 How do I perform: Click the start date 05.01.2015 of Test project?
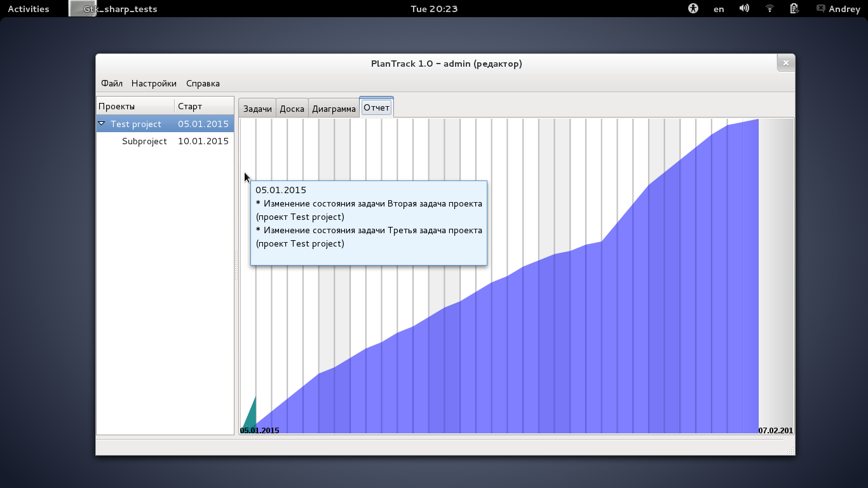tap(203, 124)
